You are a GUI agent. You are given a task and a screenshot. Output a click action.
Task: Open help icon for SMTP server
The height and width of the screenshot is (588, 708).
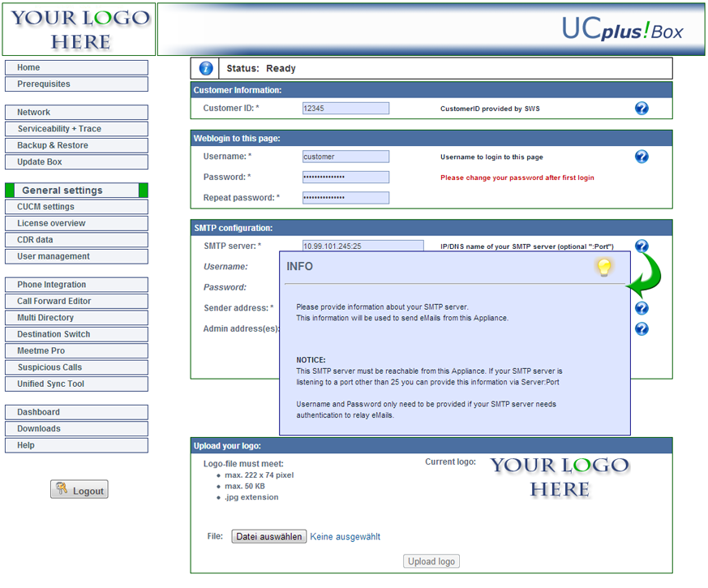click(641, 246)
